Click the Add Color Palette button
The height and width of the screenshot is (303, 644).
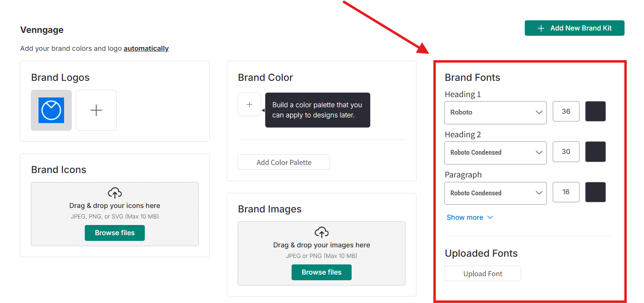[284, 162]
